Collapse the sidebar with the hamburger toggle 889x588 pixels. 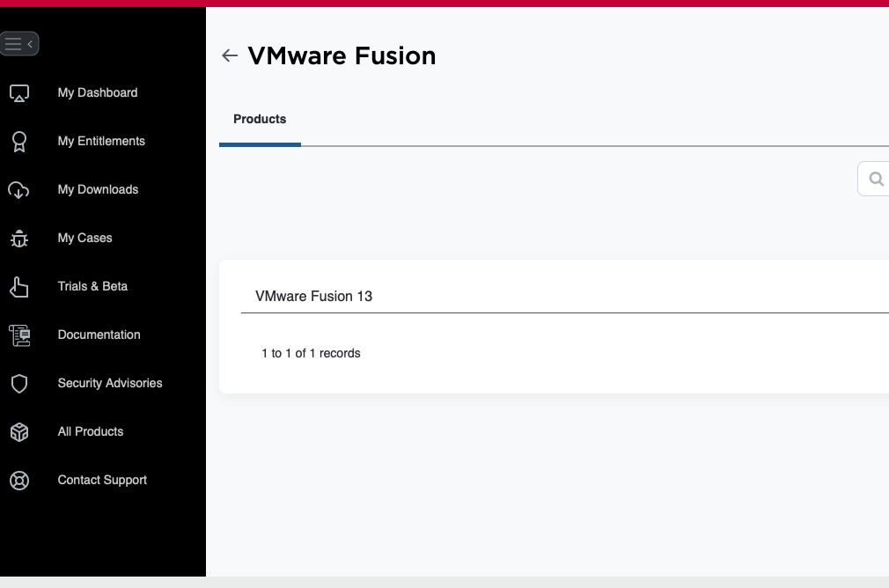[19, 44]
